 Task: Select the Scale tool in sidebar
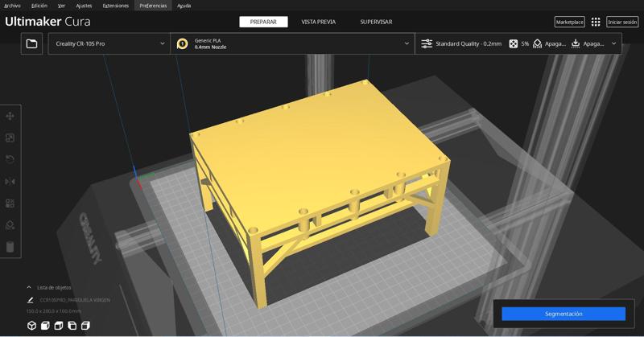10,138
